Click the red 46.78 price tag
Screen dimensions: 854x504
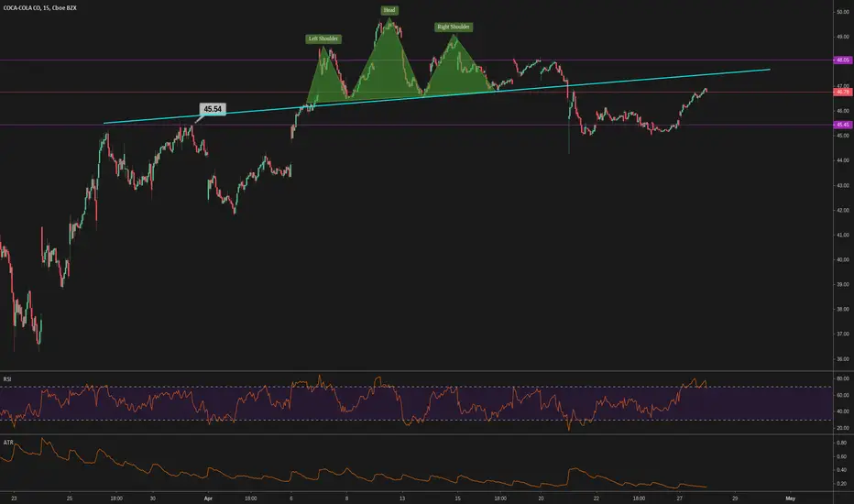click(843, 92)
